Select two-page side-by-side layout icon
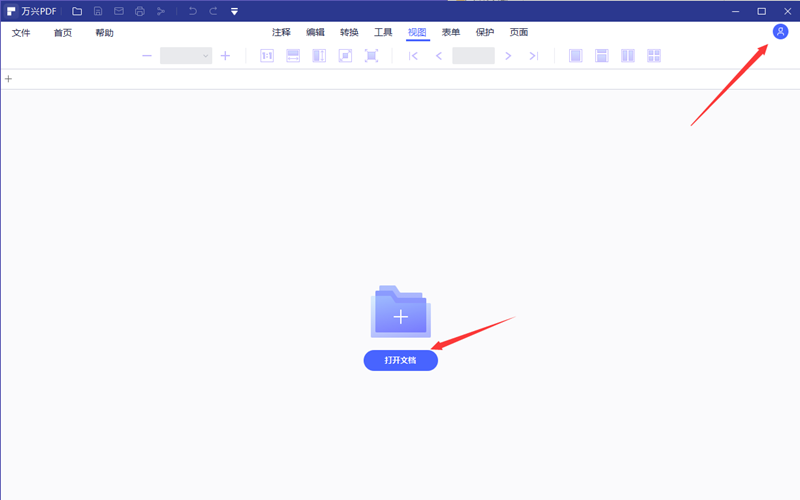This screenshot has height=500, width=800. (628, 56)
